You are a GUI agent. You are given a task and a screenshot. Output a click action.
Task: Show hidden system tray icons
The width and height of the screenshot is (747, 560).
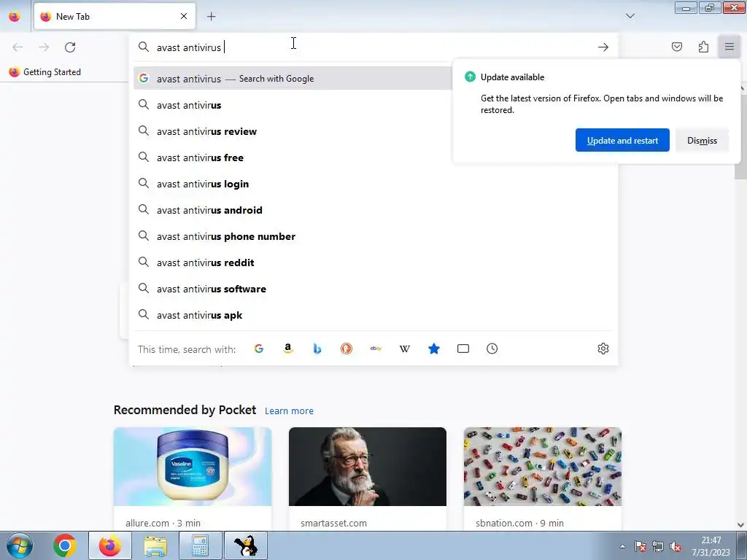point(622,546)
